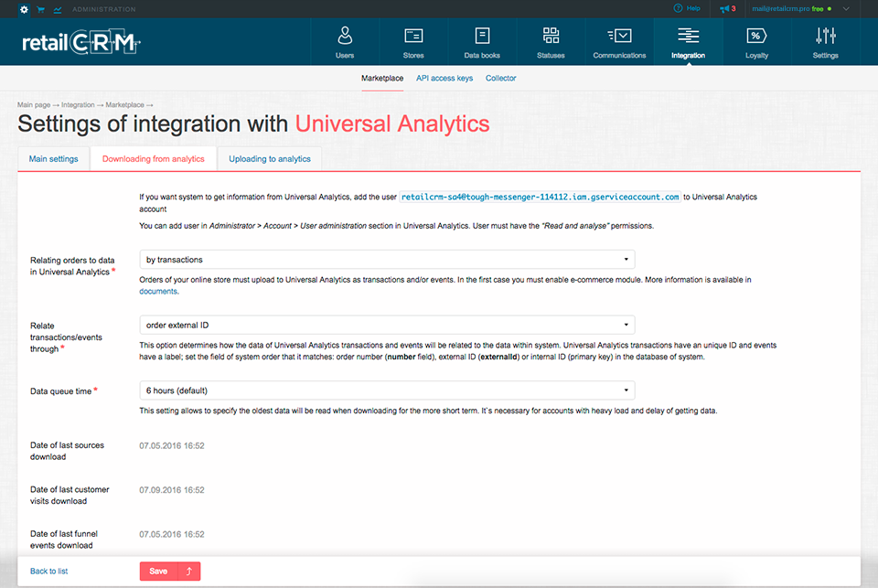Click the Save button
878x588 pixels.
[158, 572]
